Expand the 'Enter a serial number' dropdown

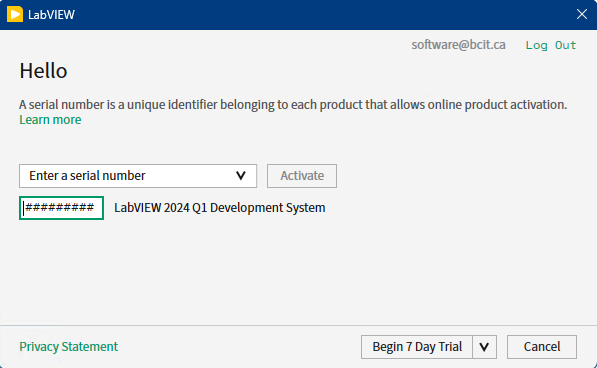coord(138,176)
